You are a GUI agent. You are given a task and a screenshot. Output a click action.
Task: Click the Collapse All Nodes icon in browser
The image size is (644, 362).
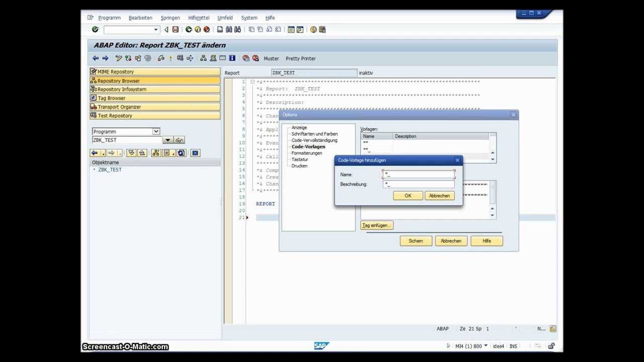pos(141,153)
